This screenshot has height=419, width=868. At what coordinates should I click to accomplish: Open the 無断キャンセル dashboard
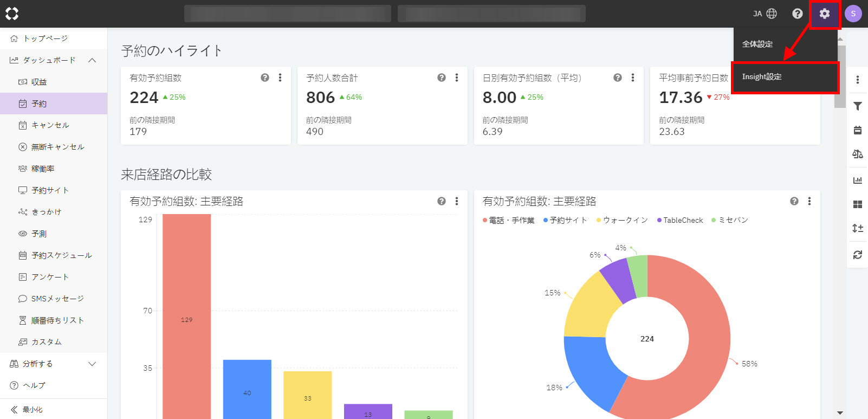(53, 147)
